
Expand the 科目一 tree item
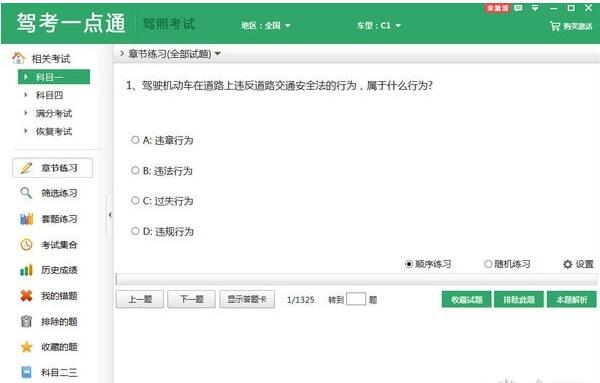coord(26,77)
